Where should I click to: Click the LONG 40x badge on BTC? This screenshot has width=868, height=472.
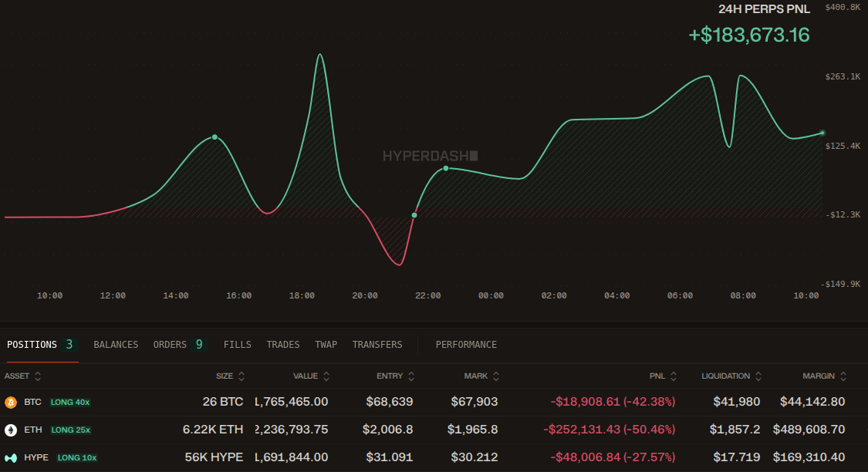click(x=70, y=402)
